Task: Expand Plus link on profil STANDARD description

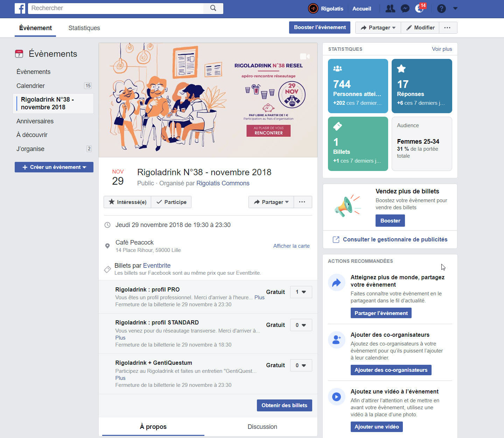Action: [120, 338]
